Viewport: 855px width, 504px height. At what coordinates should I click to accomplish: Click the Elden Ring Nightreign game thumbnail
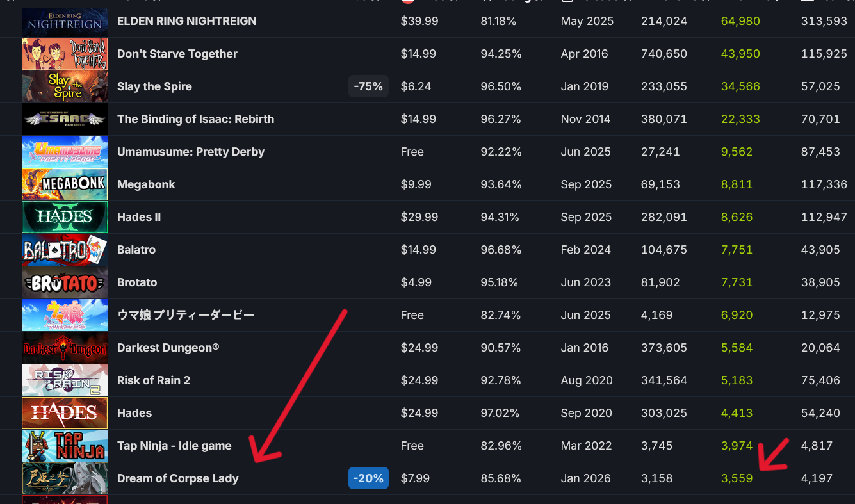pyautogui.click(x=64, y=21)
